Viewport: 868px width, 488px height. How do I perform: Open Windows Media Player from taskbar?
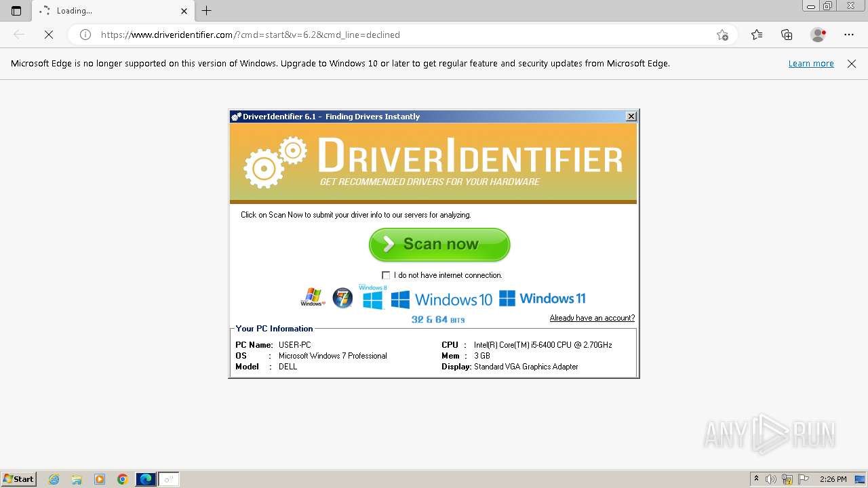pos(100,479)
